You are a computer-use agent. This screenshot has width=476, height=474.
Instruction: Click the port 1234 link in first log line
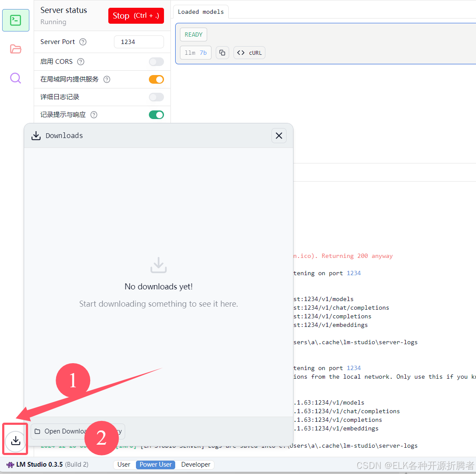[x=354, y=273]
